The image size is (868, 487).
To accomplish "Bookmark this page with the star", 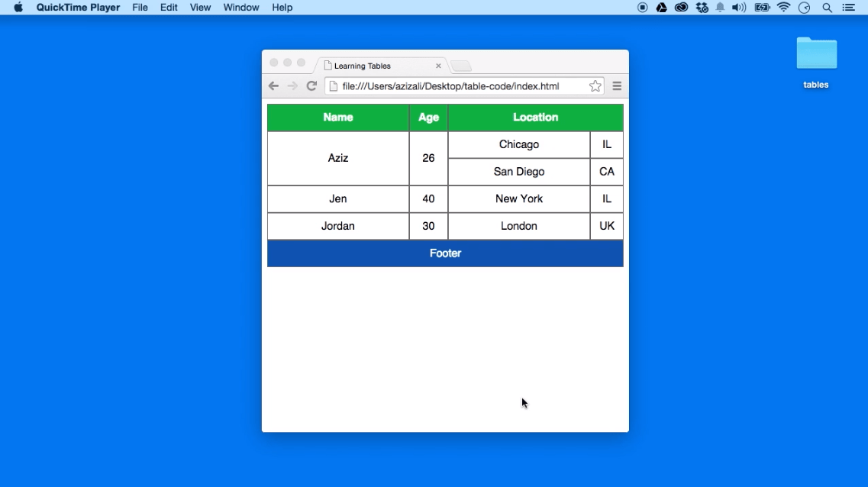I will 595,85.
